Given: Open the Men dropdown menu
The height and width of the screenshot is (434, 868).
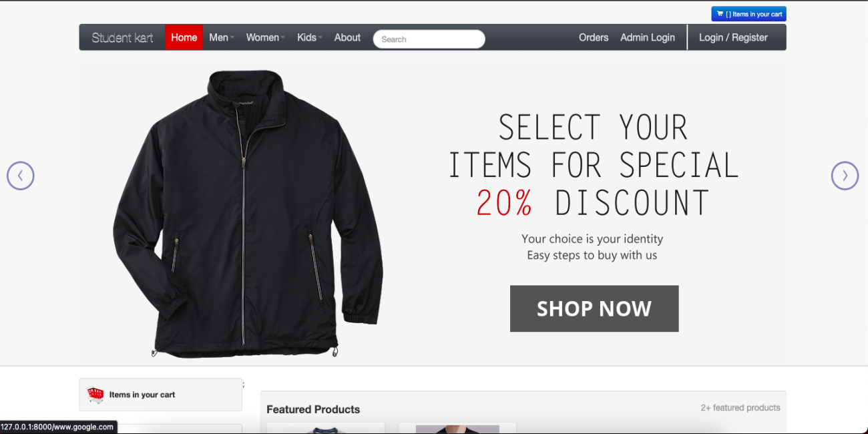Looking at the screenshot, I should pos(221,37).
